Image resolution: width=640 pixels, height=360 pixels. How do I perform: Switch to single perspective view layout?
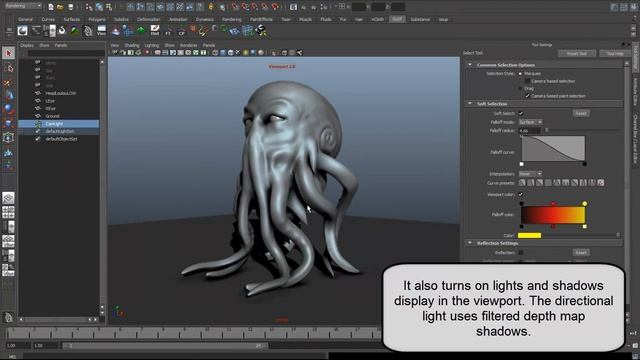point(8,198)
